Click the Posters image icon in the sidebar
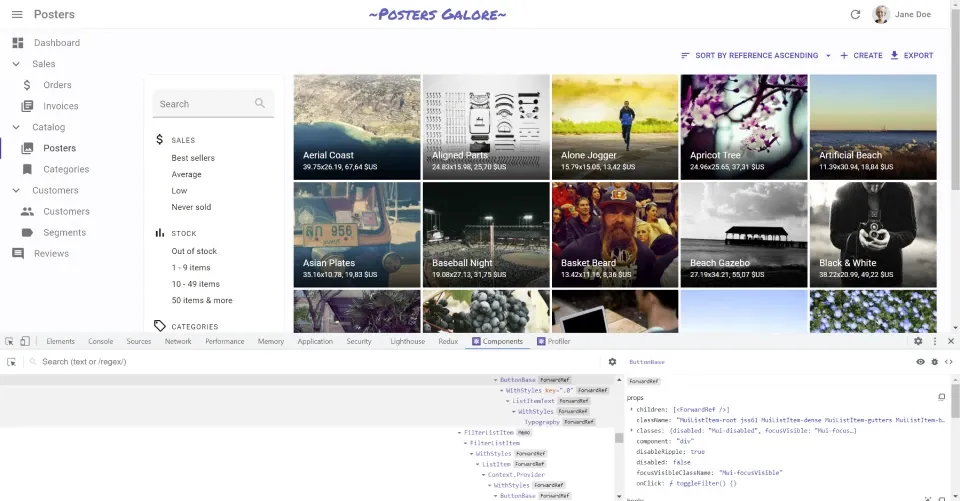Screen dimensions: 960x501 (x=27, y=148)
